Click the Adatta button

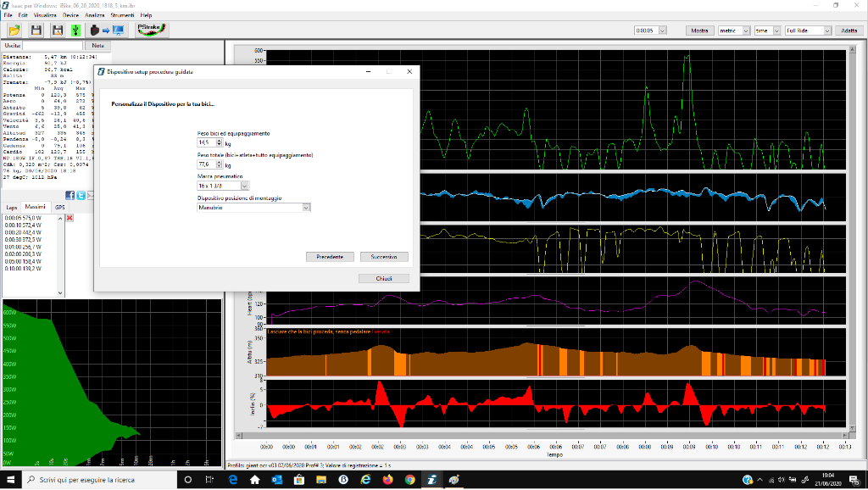click(851, 30)
